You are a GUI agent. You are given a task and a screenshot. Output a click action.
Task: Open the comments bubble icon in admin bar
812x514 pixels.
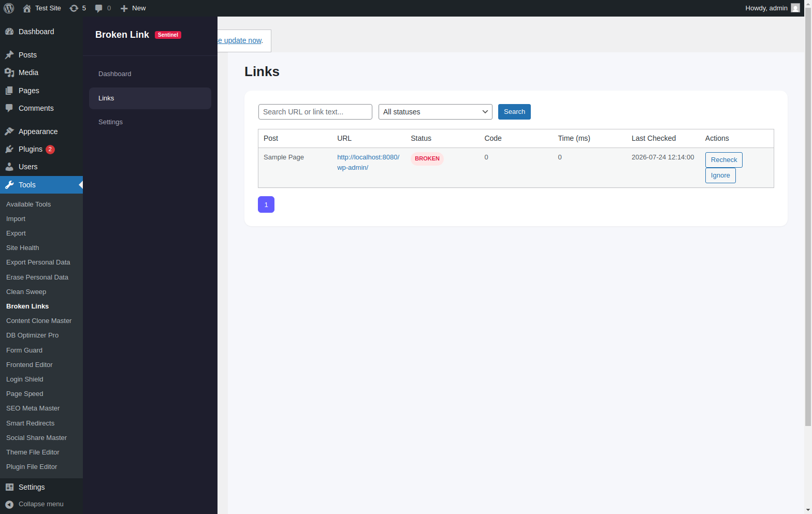(x=99, y=8)
